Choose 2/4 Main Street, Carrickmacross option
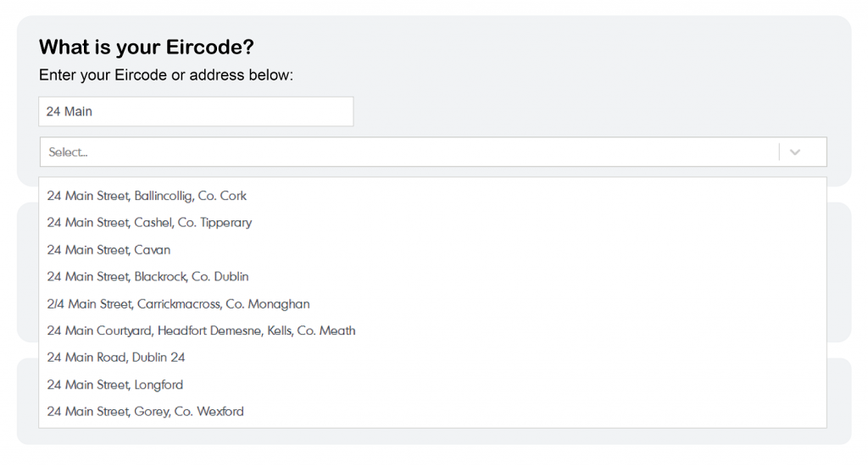 point(178,304)
